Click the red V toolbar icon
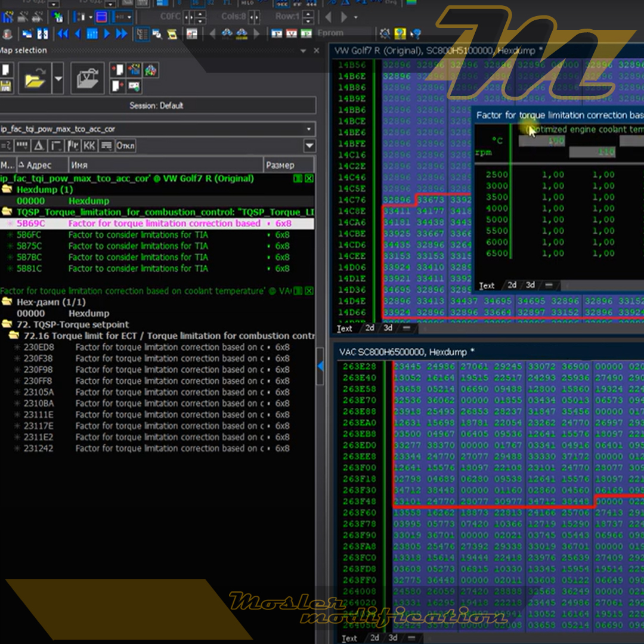 pyautogui.click(x=292, y=33)
